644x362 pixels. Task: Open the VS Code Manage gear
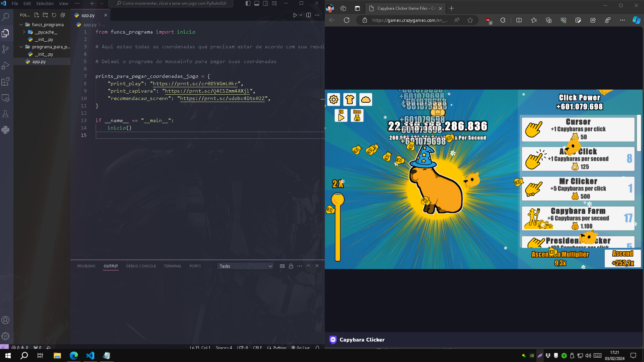5,336
